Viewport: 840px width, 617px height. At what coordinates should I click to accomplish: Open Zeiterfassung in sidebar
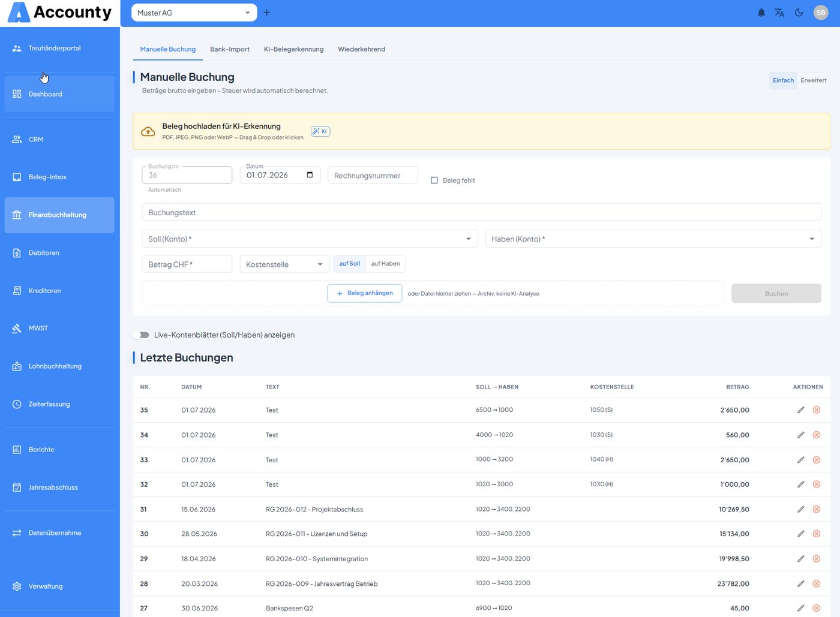(59, 404)
